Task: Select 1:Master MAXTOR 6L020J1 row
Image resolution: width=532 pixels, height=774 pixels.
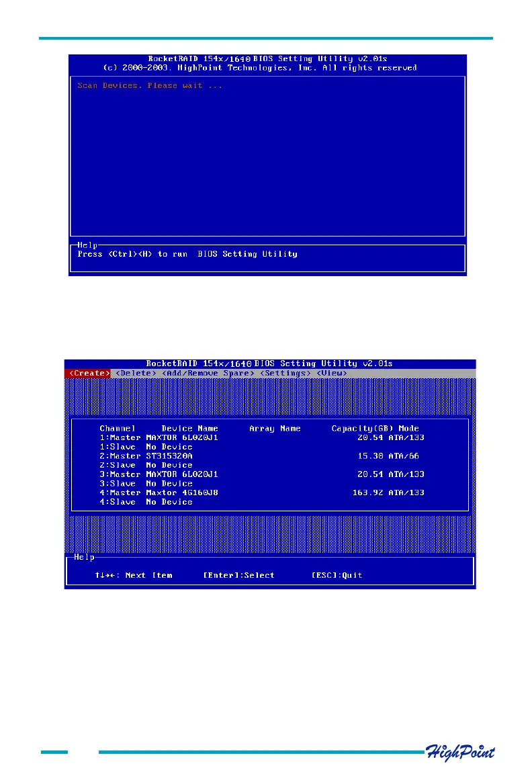Action: tap(261, 437)
